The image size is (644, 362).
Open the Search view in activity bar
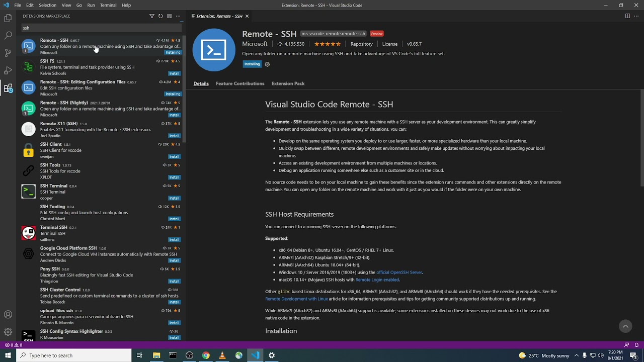8,36
